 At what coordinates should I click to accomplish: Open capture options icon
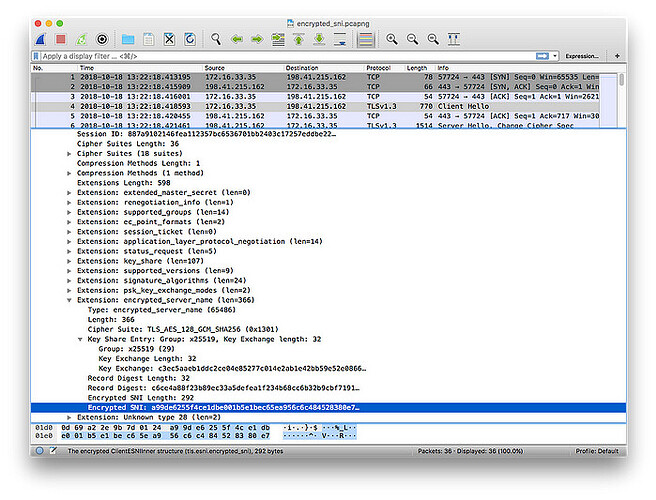coord(102,39)
